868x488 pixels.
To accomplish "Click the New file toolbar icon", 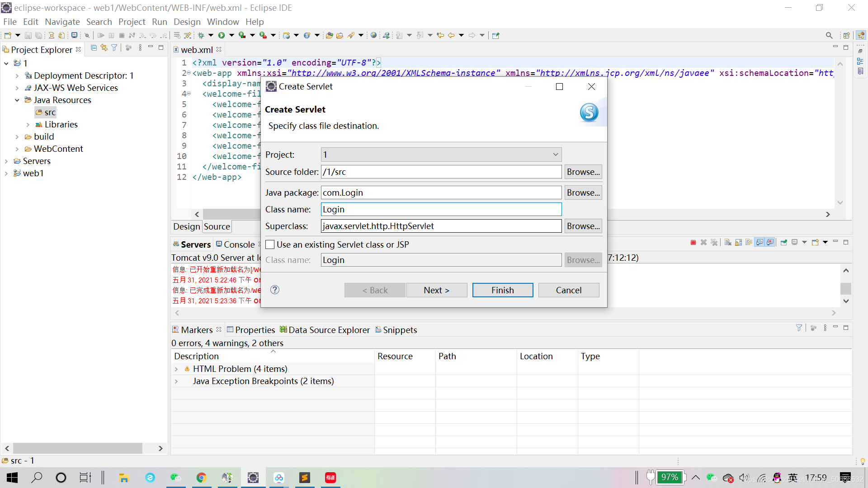I will click(8, 35).
